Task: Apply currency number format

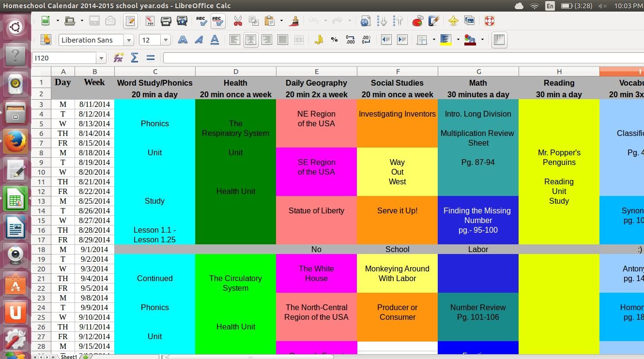Action: pyautogui.click(x=319, y=40)
